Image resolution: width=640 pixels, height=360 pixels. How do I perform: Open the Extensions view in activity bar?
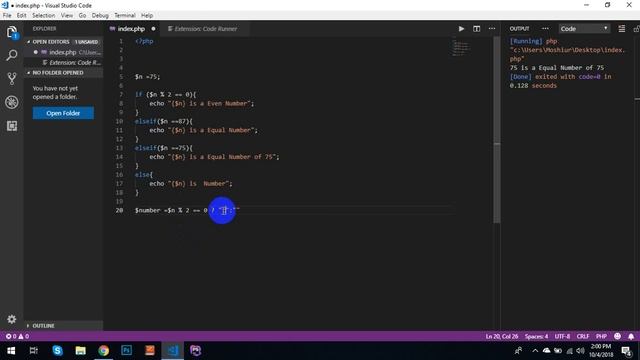(12, 126)
